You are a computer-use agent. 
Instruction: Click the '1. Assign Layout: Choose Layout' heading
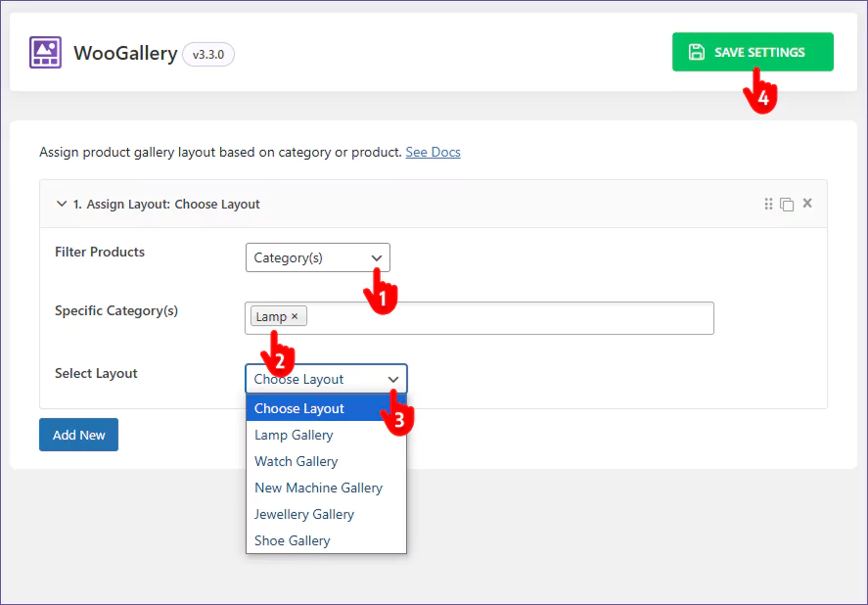coord(166,204)
